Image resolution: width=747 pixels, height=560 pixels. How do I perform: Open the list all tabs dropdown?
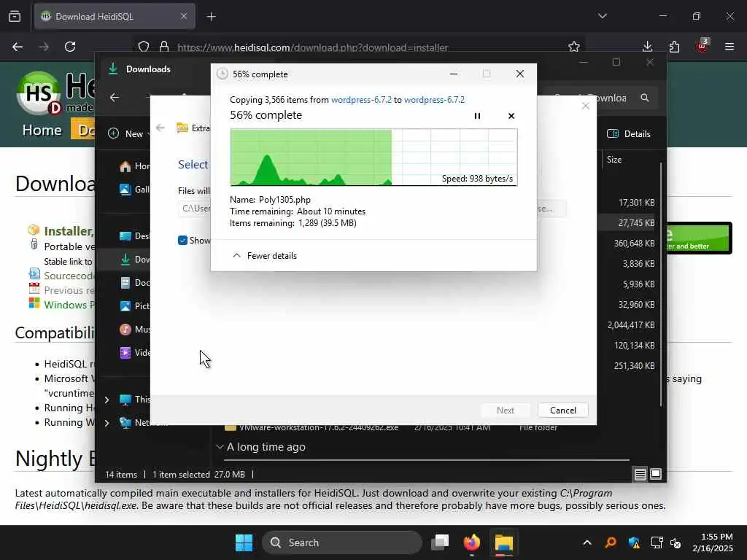[x=603, y=16]
